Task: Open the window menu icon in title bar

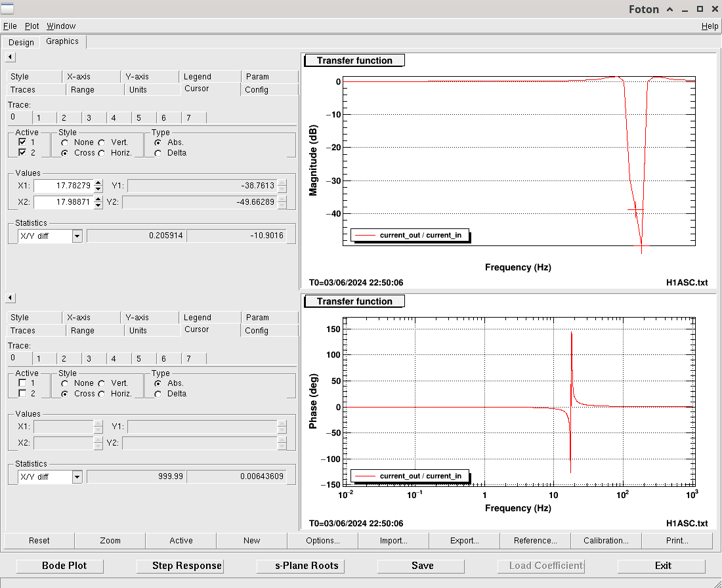Action: click(x=9, y=9)
